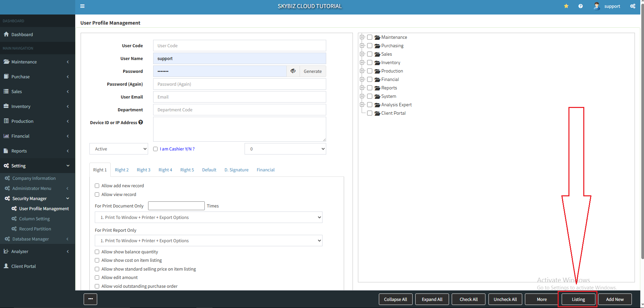Expand the Maintenance tree node
Viewport: 644px width, 308px height.
pyautogui.click(x=362, y=37)
